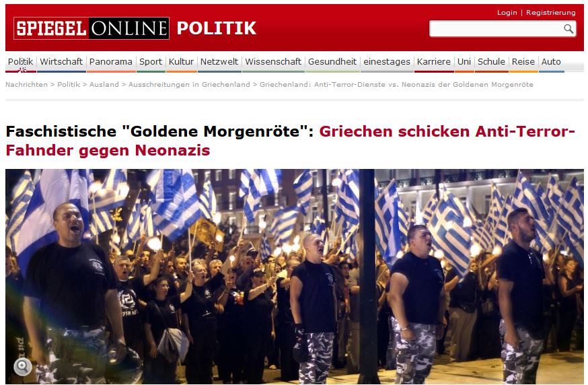Enlarge photo with zoom magnifier icon
The width and height of the screenshot is (588, 385).
click(x=22, y=367)
